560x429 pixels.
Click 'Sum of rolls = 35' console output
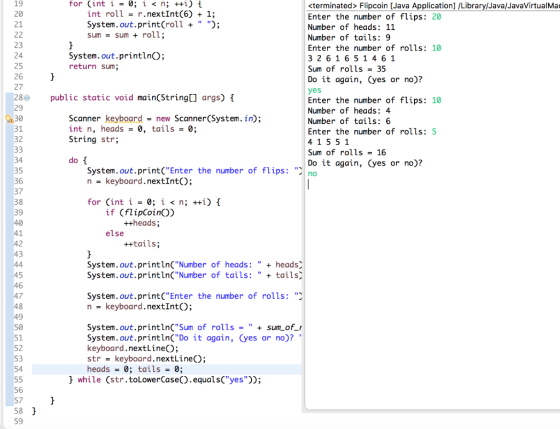pos(346,69)
